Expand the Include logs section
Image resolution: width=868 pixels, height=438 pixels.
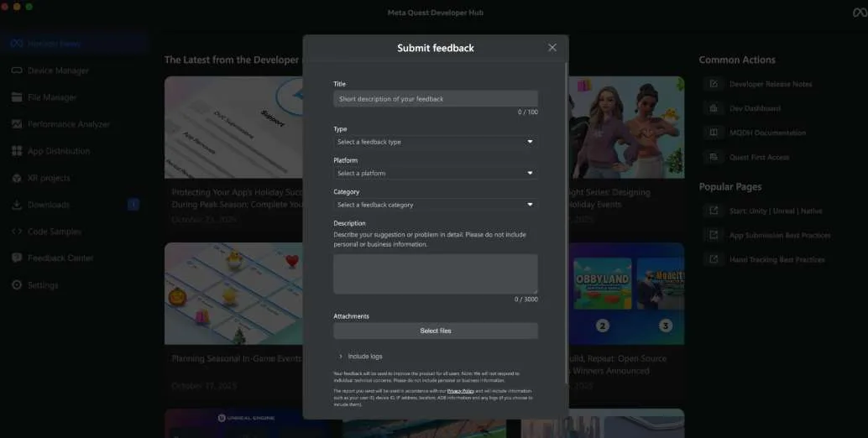[360, 356]
